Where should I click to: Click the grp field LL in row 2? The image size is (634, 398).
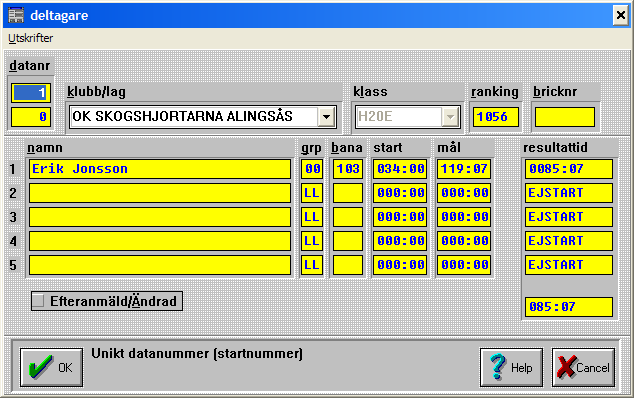coord(312,193)
